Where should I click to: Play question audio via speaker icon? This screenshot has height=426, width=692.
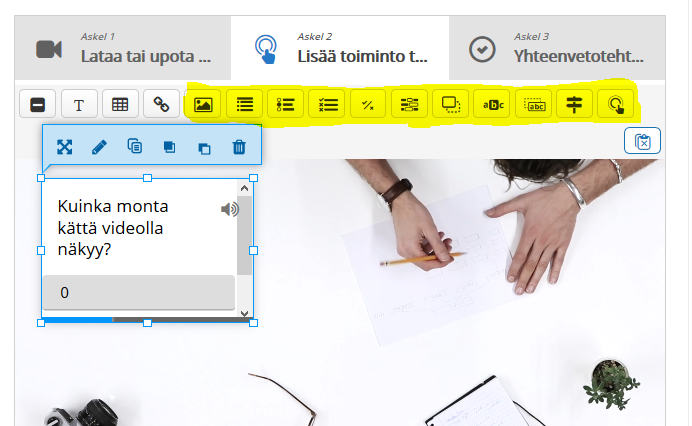pyautogui.click(x=230, y=209)
